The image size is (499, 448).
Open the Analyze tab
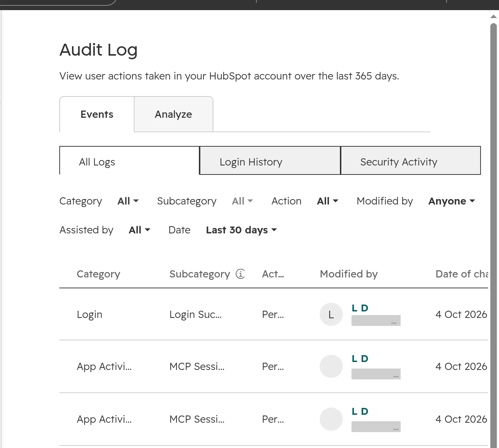click(174, 114)
